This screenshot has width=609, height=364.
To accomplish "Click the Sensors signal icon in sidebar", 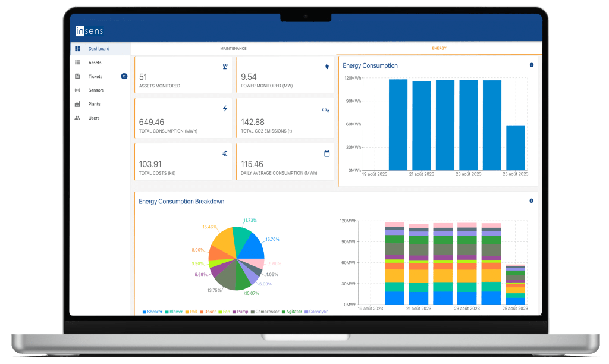I will [77, 90].
